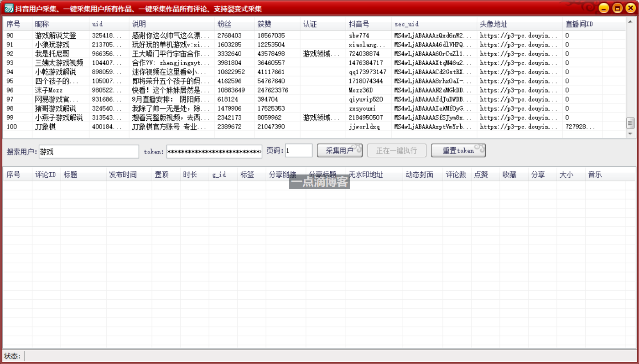This screenshot has width=639, height=364.
Task: Click the 分享 column header
Action: pos(542,174)
